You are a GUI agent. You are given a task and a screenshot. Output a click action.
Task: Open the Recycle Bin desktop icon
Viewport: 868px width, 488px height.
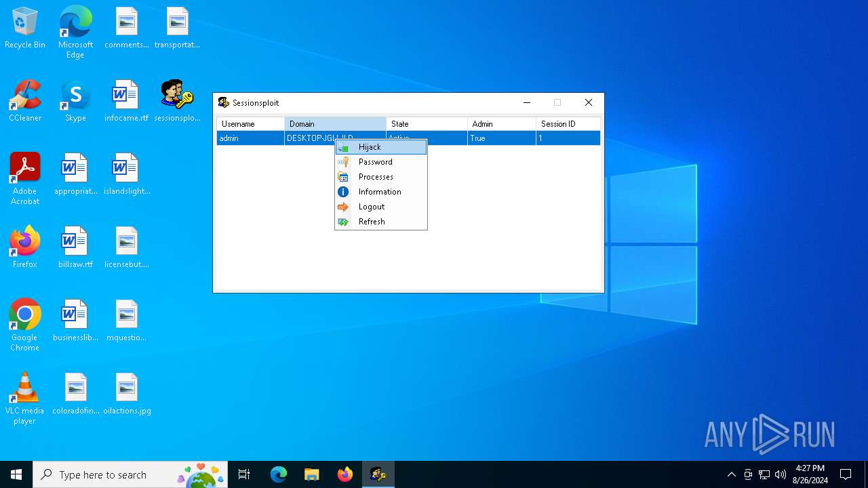(25, 28)
